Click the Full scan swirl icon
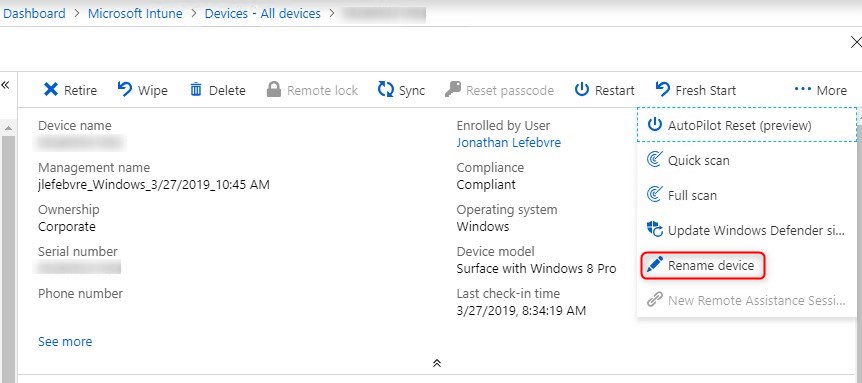This screenshot has width=862, height=383. [x=654, y=195]
